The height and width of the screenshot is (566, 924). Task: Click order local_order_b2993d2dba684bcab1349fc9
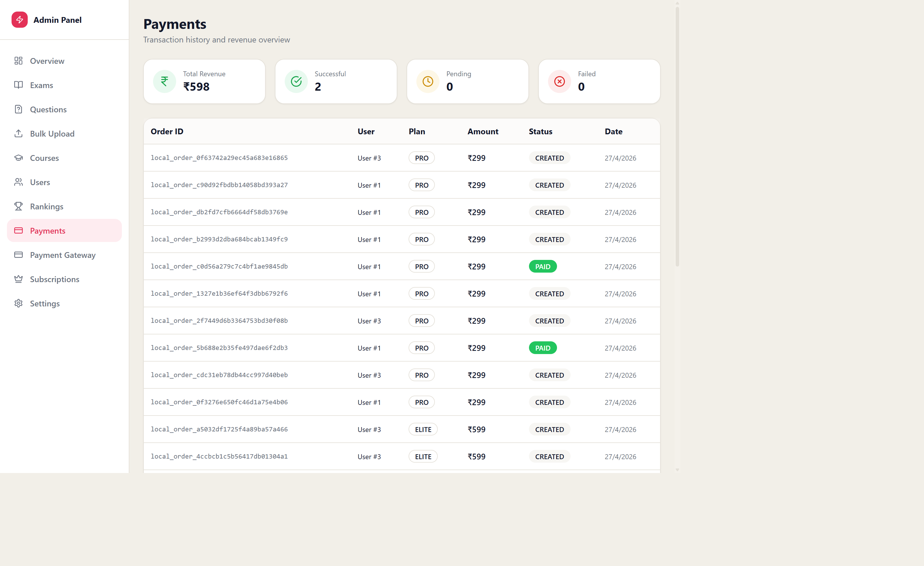[219, 239]
